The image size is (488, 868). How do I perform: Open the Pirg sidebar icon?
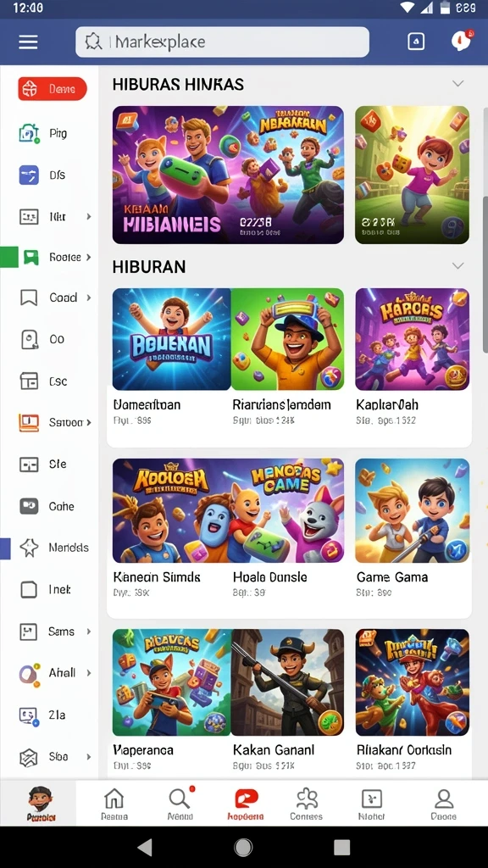pos(29,133)
